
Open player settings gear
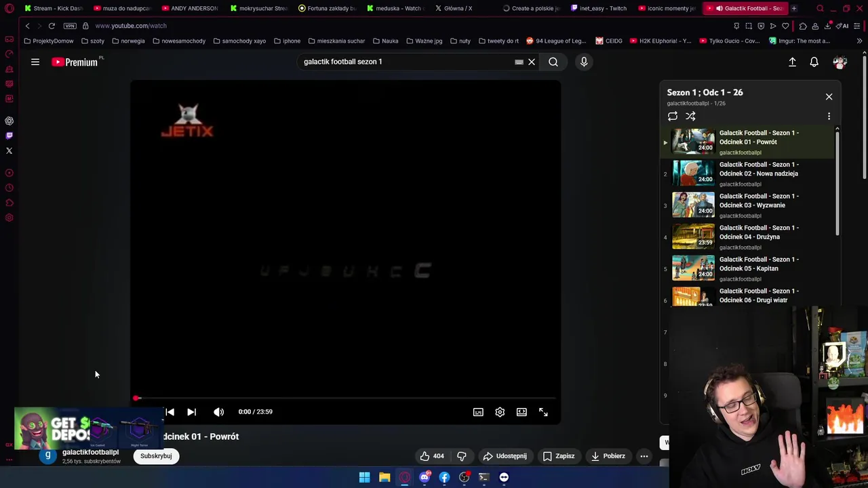500,411
